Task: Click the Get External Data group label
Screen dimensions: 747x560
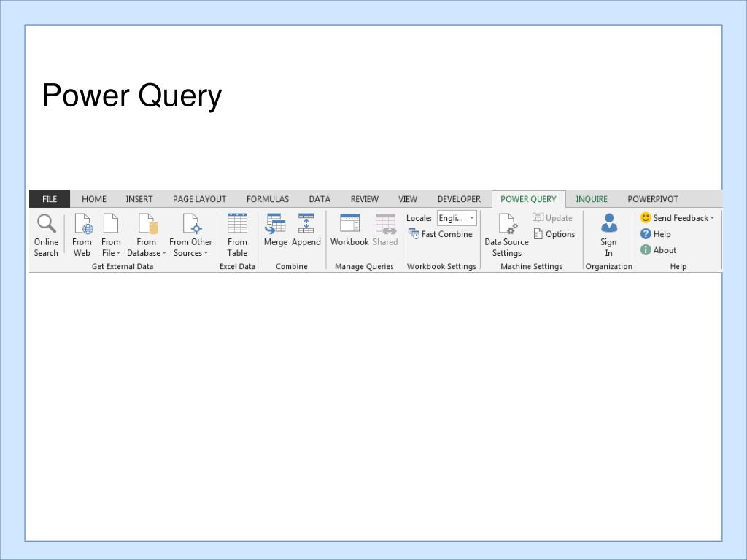Action: pos(123,267)
